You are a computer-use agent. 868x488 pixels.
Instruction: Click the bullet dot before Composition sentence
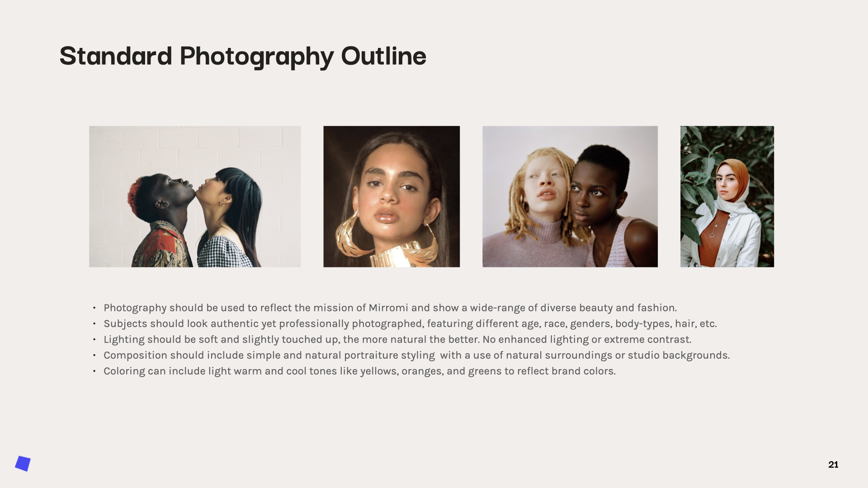pyautogui.click(x=94, y=356)
